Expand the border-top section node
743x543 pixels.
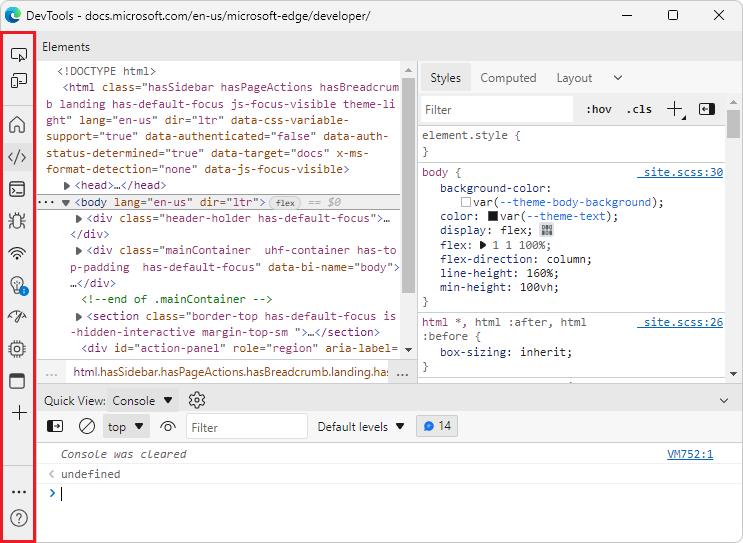pos(79,316)
